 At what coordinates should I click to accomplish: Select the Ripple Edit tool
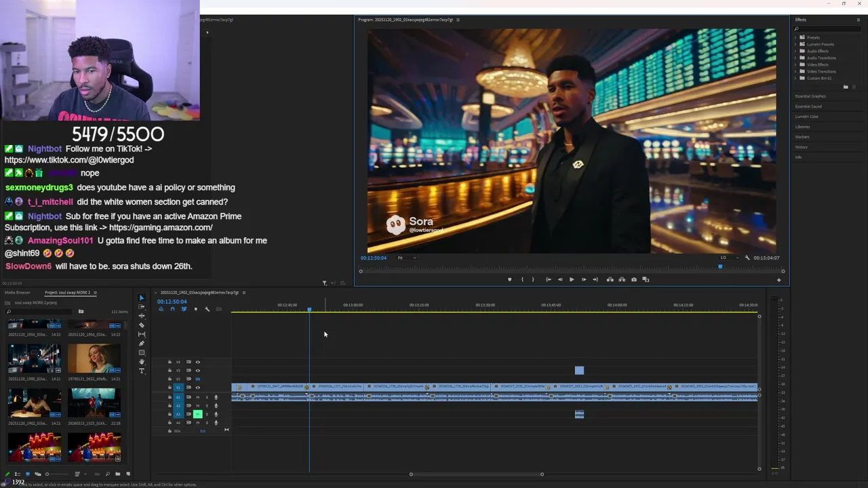[x=142, y=316]
